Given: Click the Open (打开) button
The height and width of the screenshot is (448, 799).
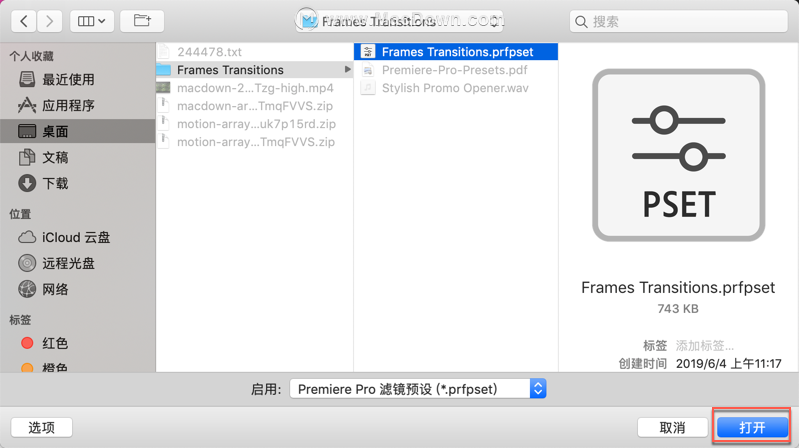Looking at the screenshot, I should pyautogui.click(x=752, y=427).
